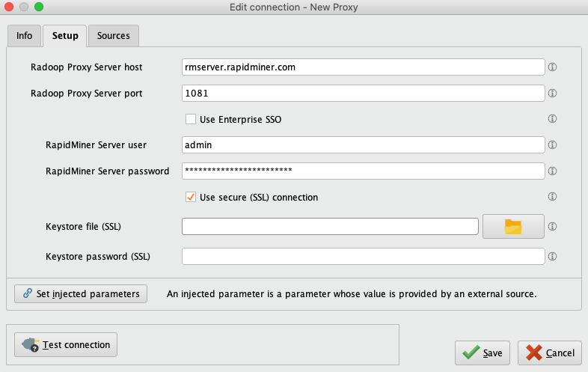Cancel editing the connection
Viewport: 588px width, 372px height.
coord(550,353)
